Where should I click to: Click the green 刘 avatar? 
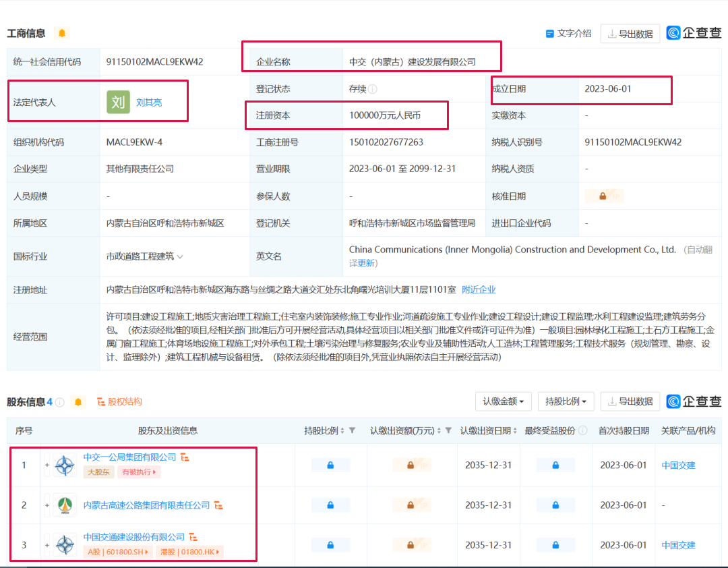coord(118,102)
